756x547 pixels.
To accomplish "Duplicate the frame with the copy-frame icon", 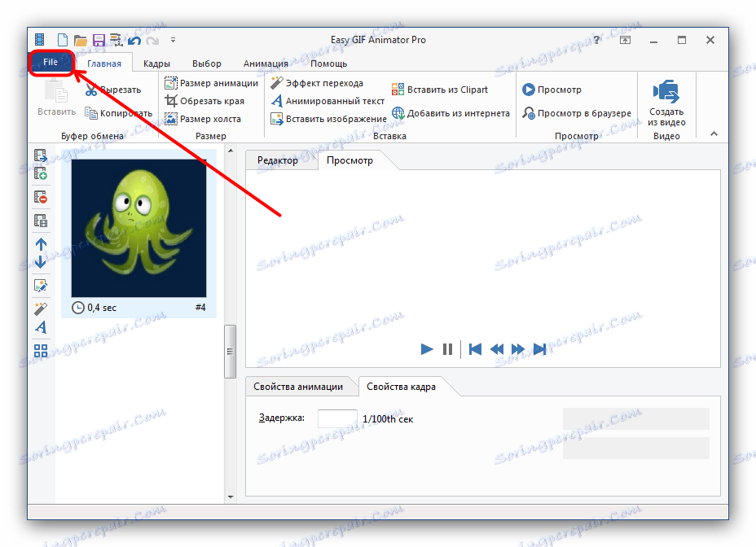I will 40,220.
